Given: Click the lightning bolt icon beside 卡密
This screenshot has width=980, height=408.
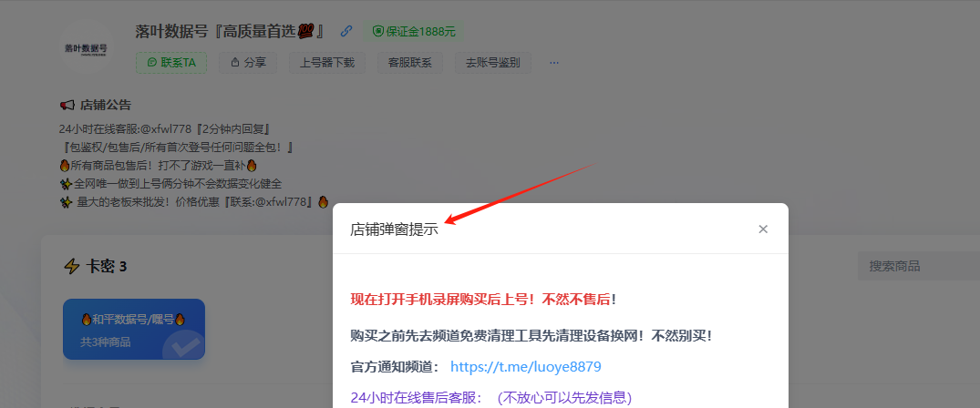Looking at the screenshot, I should pos(71,267).
